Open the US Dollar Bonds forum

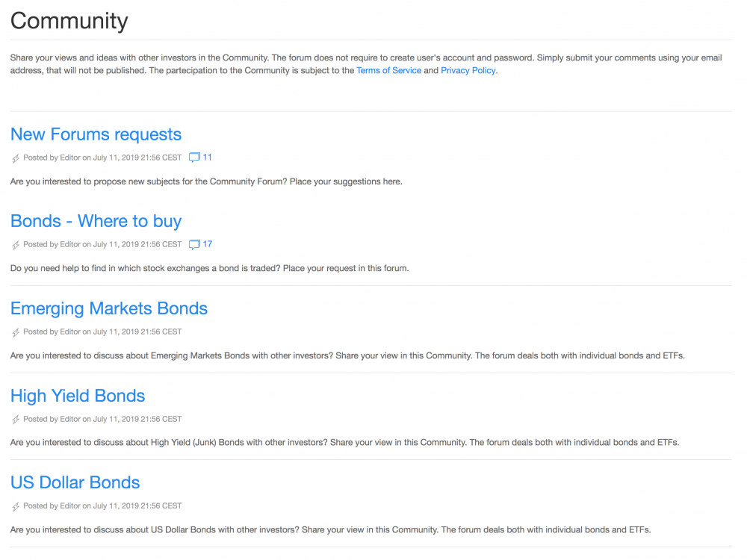tap(75, 482)
